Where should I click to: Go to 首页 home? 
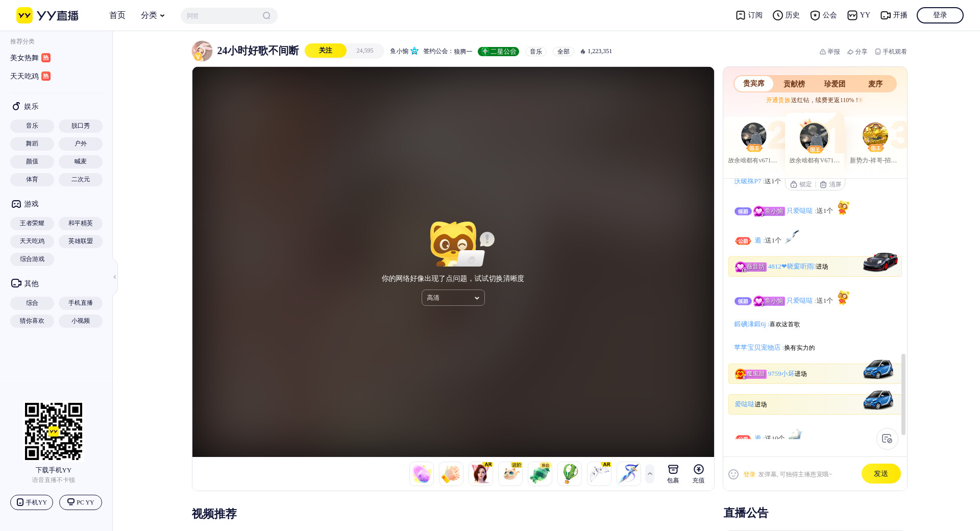tap(117, 15)
